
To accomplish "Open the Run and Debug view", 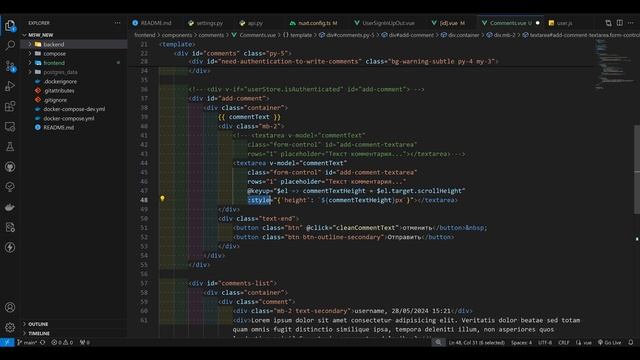I will 10,86.
